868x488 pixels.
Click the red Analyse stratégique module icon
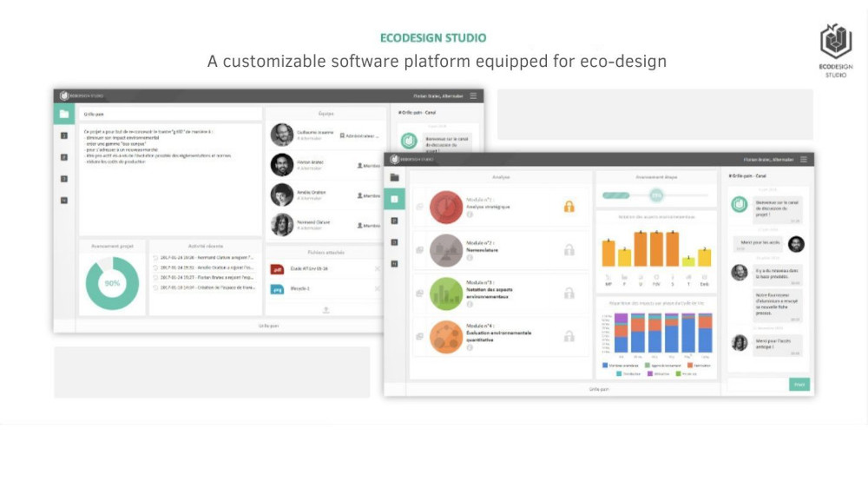pyautogui.click(x=446, y=208)
